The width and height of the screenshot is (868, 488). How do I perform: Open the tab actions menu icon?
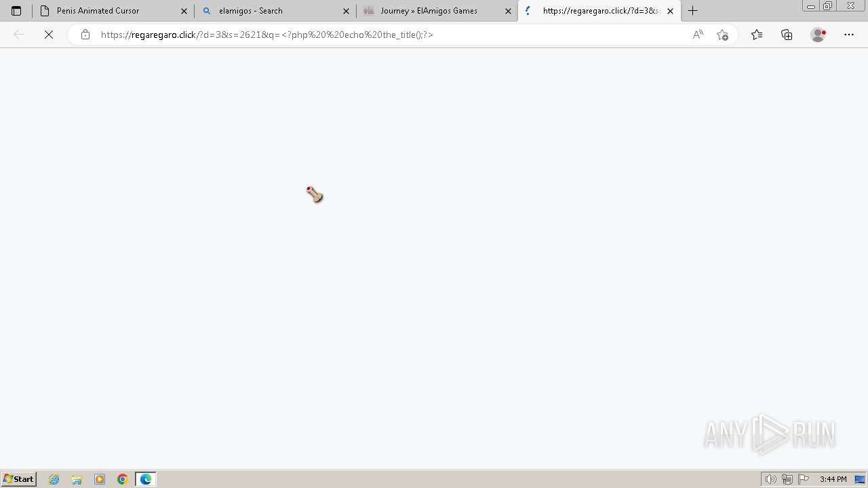[x=16, y=11]
